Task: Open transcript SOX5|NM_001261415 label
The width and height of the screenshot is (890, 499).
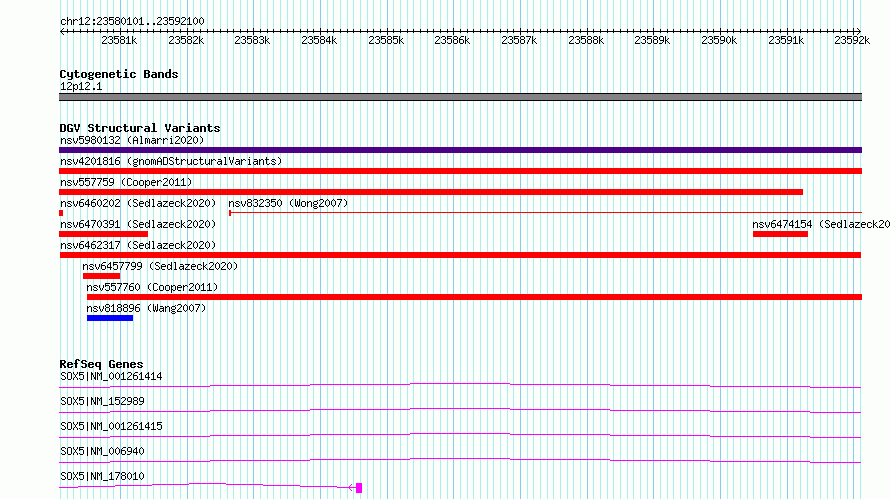Action: (x=111, y=426)
